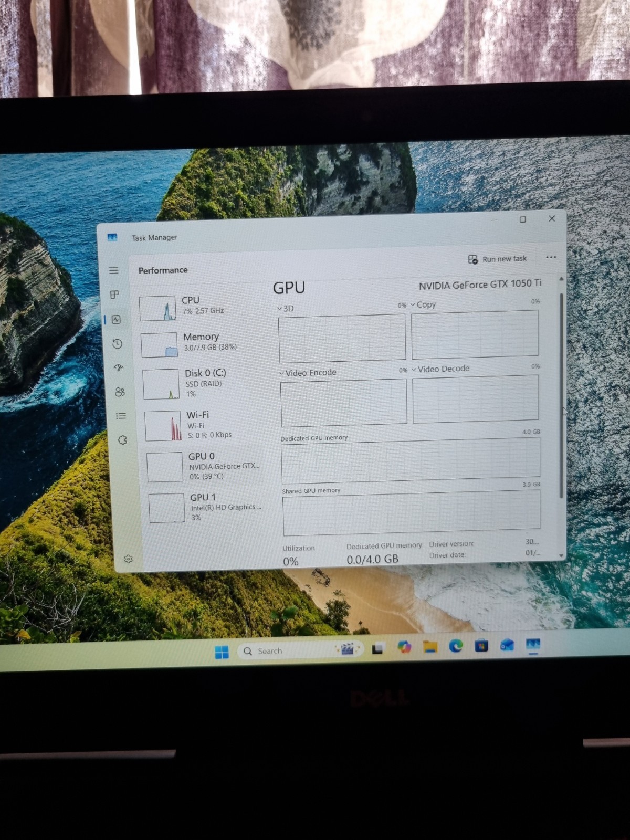Viewport: 630px width, 840px height.
Task: Open the Video Decode graph dropdown
Action: point(440,369)
